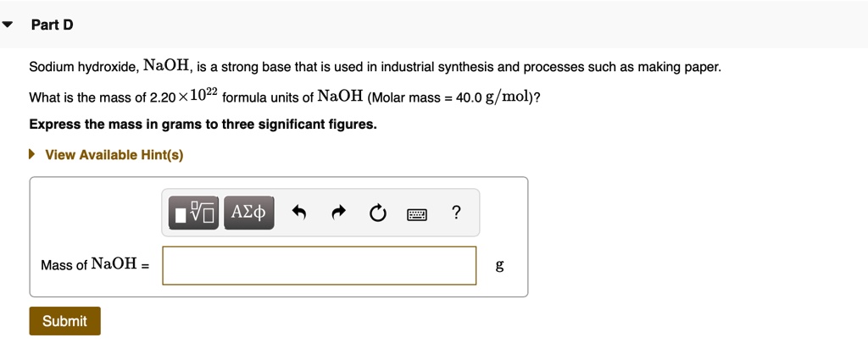Viewport: 868px width, 360px height.
Task: Expand the hints disclosure triangle
Action: pyautogui.click(x=32, y=155)
